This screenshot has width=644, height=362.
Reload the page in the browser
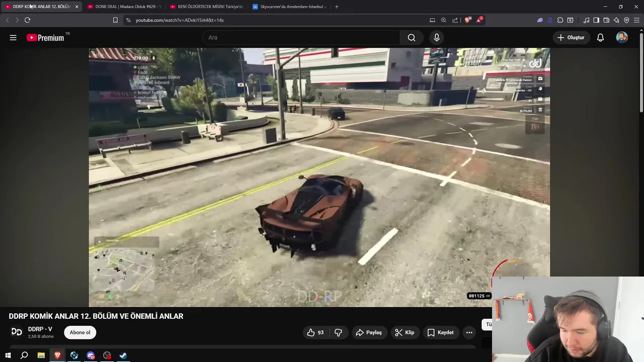[27, 20]
